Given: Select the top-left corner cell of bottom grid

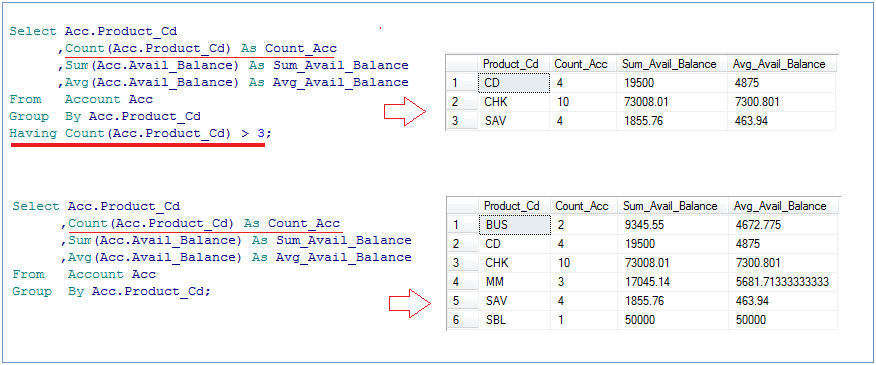Looking at the screenshot, I should click(x=463, y=206).
